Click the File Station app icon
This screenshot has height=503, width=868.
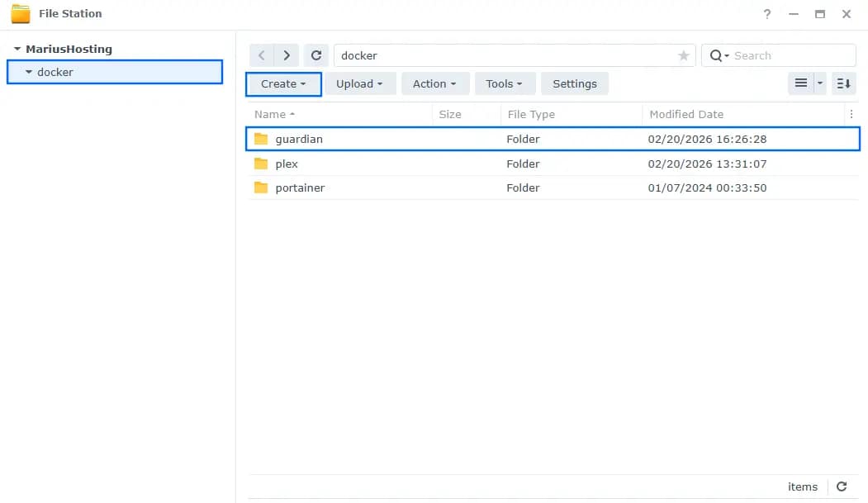coord(18,13)
